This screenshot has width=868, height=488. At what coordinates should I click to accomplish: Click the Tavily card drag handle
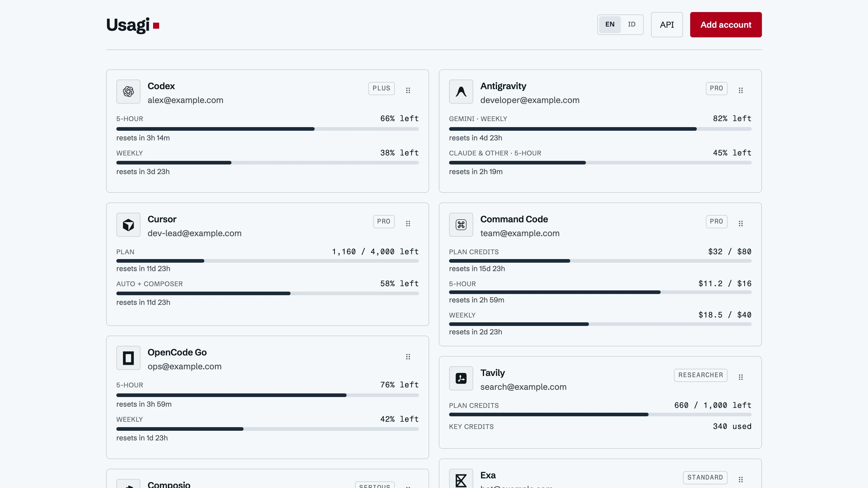coord(740,377)
